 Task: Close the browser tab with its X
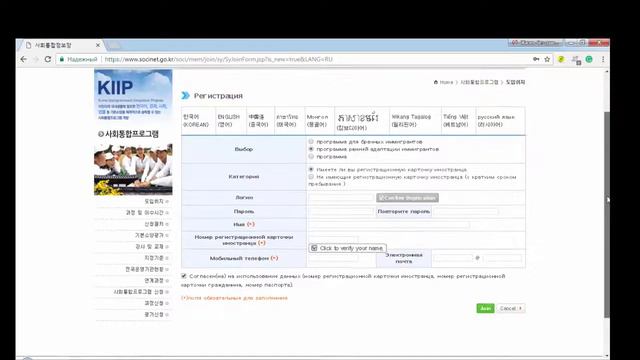(x=98, y=45)
